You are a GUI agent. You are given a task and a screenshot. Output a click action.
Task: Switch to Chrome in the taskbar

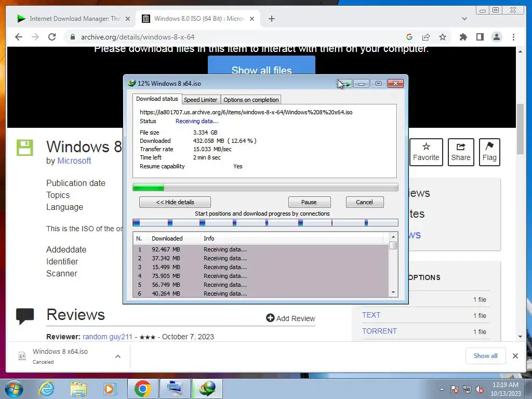(142, 389)
